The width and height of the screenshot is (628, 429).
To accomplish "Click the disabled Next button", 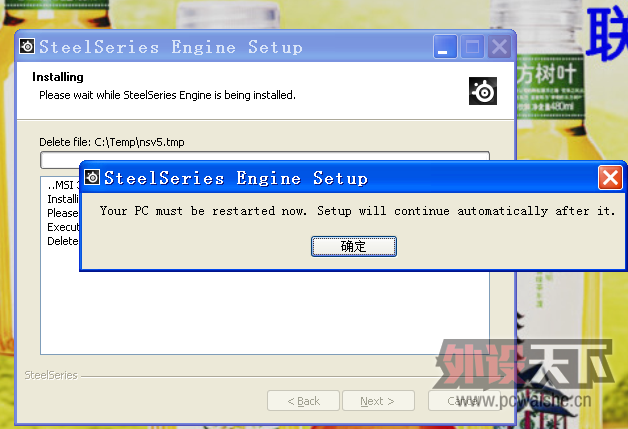I will pos(378,401).
